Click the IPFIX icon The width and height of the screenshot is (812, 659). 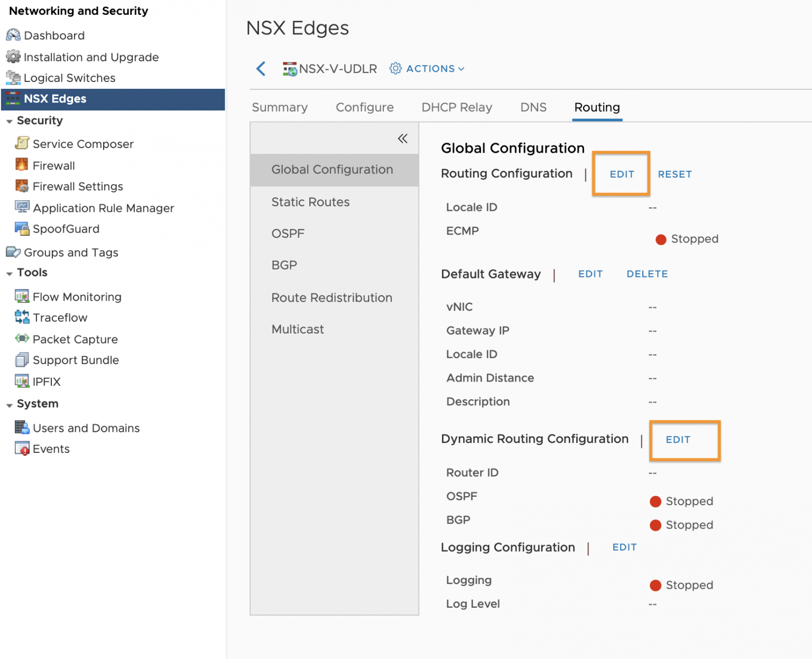(22, 381)
